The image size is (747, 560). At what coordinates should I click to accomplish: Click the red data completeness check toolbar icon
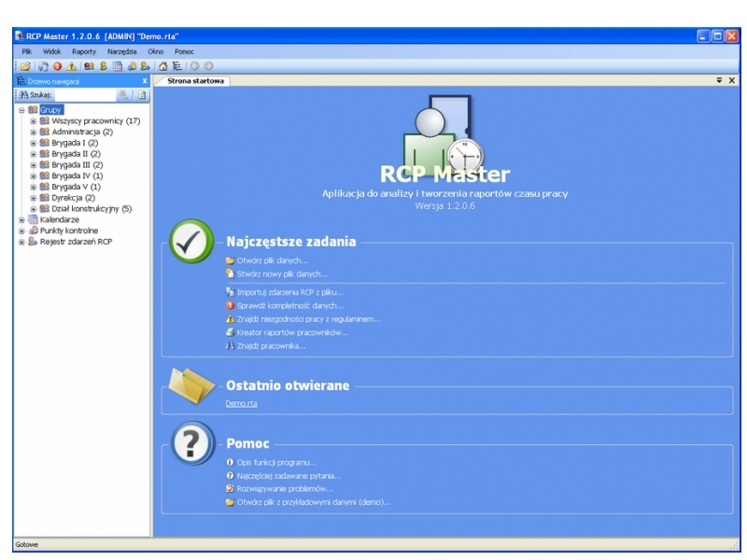56,66
